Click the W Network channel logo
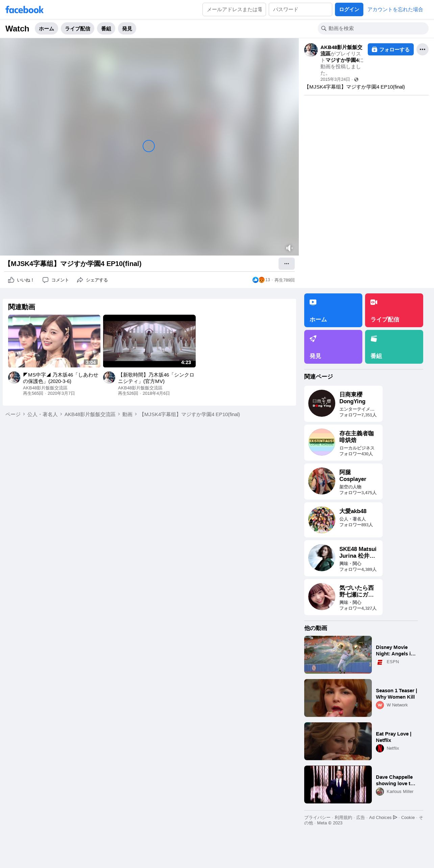434x868 pixels. (380, 705)
